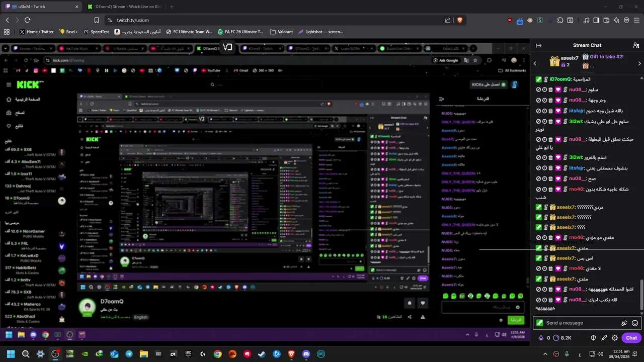Collapse the Stream Chat panel

(539, 45)
